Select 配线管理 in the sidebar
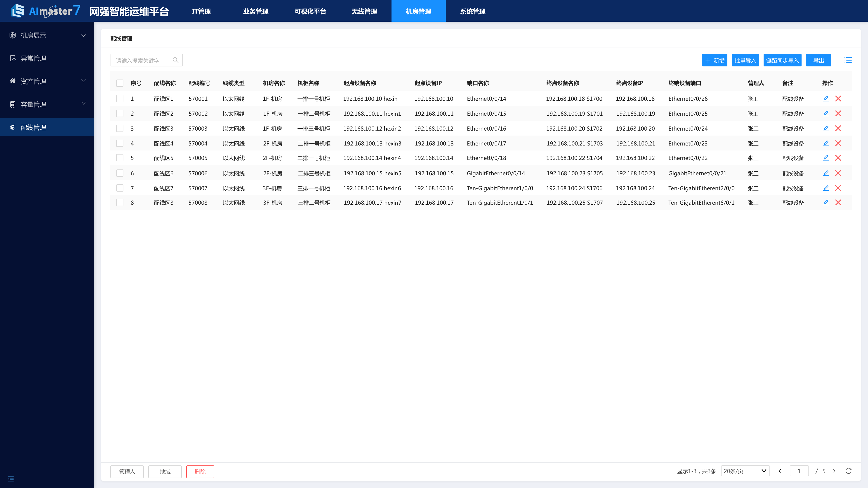 click(47, 127)
